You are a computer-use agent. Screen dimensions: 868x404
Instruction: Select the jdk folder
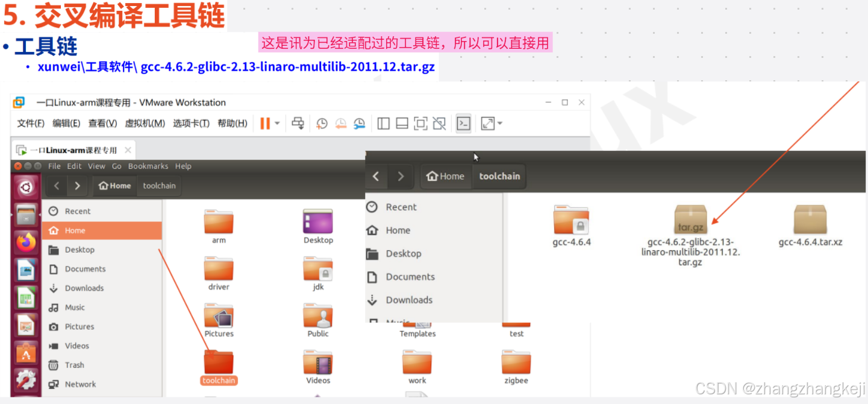click(x=318, y=273)
